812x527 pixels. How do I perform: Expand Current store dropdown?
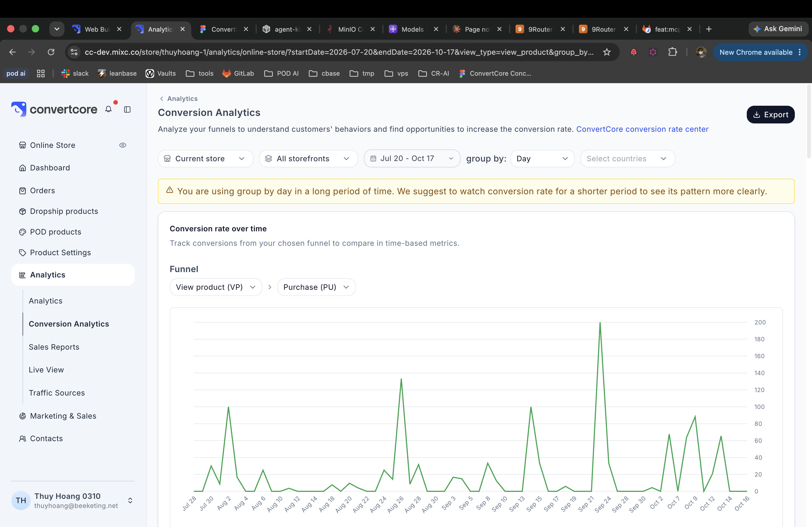pos(205,159)
